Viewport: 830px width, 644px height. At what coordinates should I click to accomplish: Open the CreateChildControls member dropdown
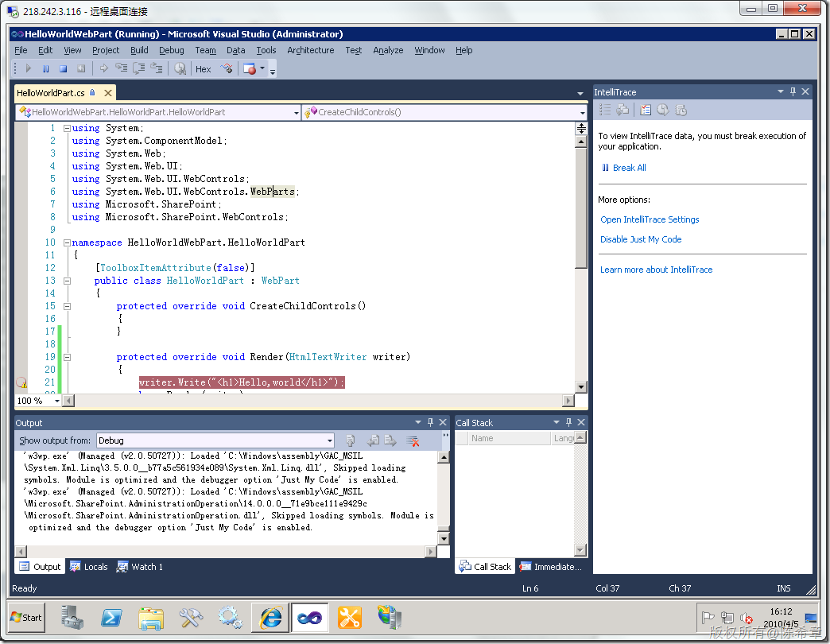[x=582, y=113]
